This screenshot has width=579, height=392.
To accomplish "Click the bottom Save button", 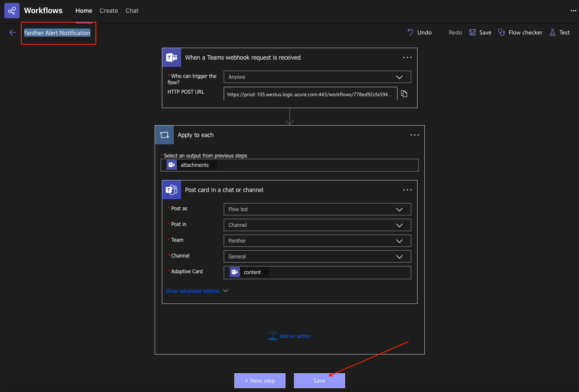I will (x=319, y=381).
